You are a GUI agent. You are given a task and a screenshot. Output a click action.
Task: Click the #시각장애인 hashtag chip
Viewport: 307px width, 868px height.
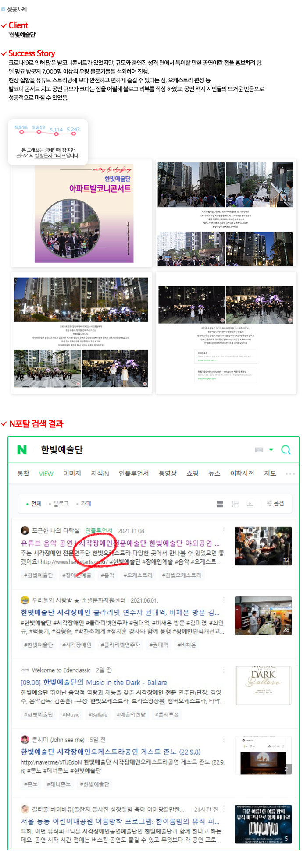coord(77,645)
